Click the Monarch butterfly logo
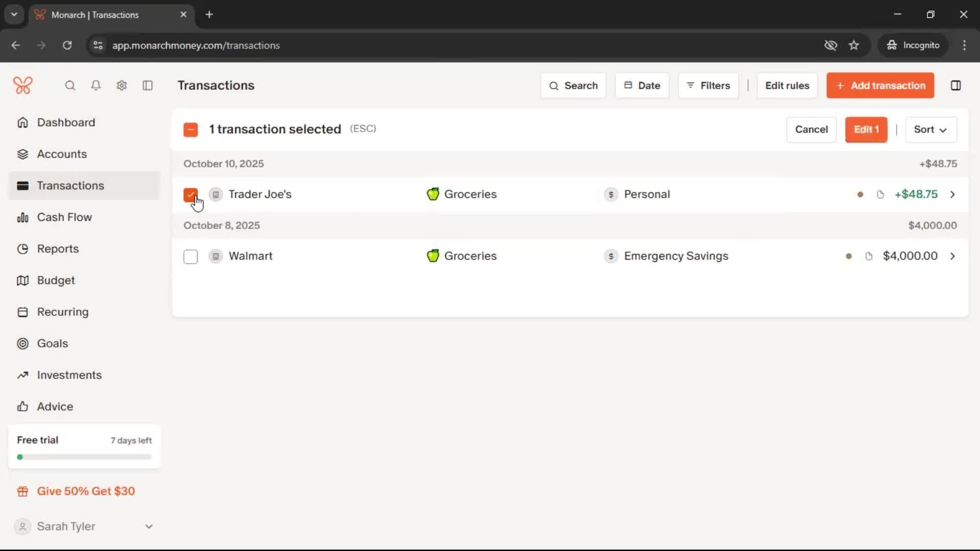 pyautogui.click(x=23, y=85)
